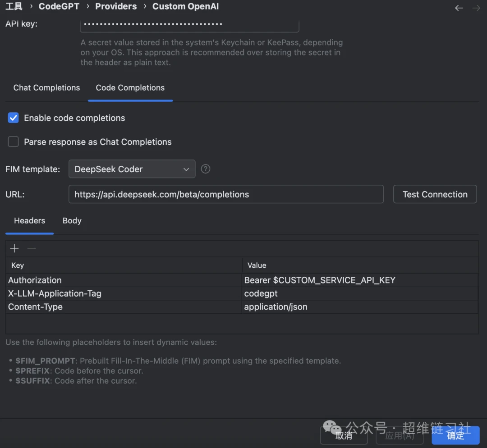Click the Value column header
Screen dimensions: 487x448
tap(360, 265)
